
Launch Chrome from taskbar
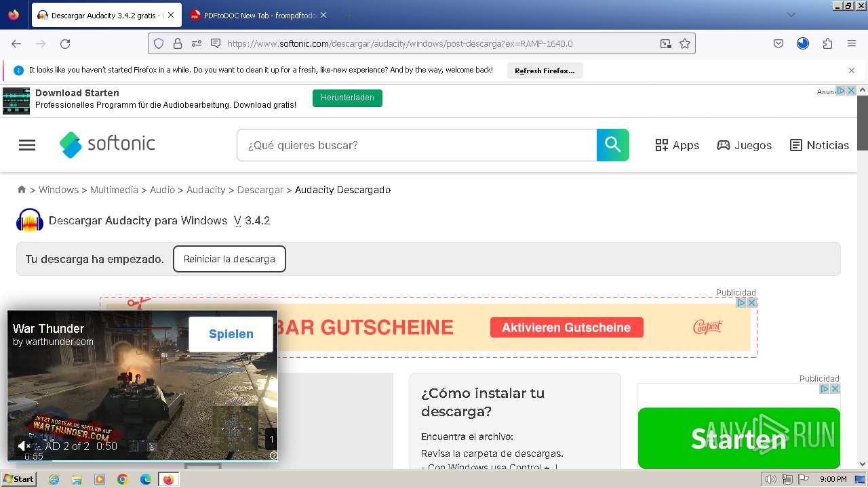[122, 479]
